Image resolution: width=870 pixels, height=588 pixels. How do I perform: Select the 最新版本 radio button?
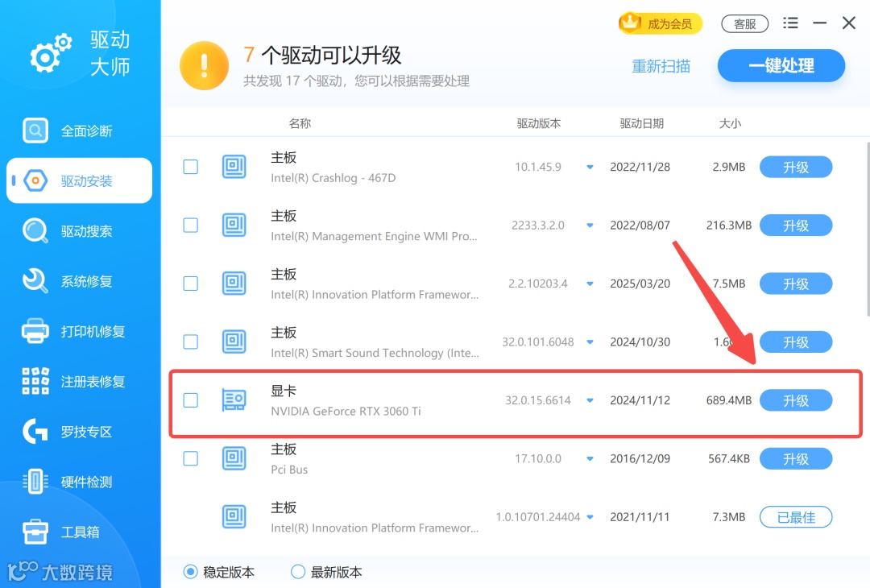tap(298, 571)
